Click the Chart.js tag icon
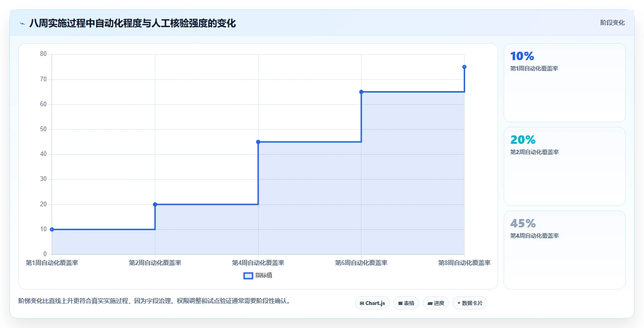This screenshot has width=644, height=328. click(362, 304)
